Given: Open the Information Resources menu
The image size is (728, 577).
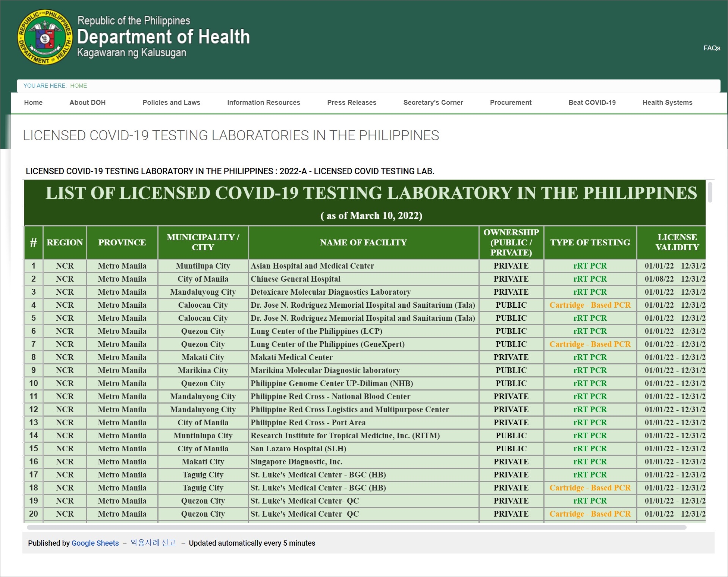Looking at the screenshot, I should click(263, 103).
